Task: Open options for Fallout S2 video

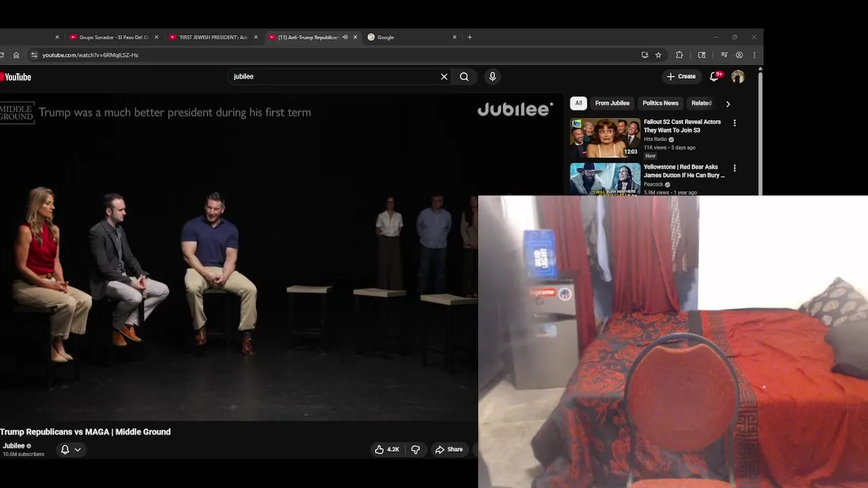Action: pyautogui.click(x=734, y=123)
